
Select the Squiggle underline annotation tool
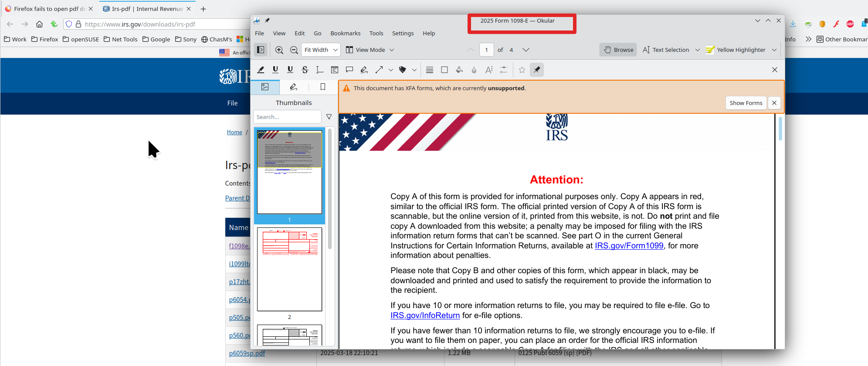coord(290,70)
